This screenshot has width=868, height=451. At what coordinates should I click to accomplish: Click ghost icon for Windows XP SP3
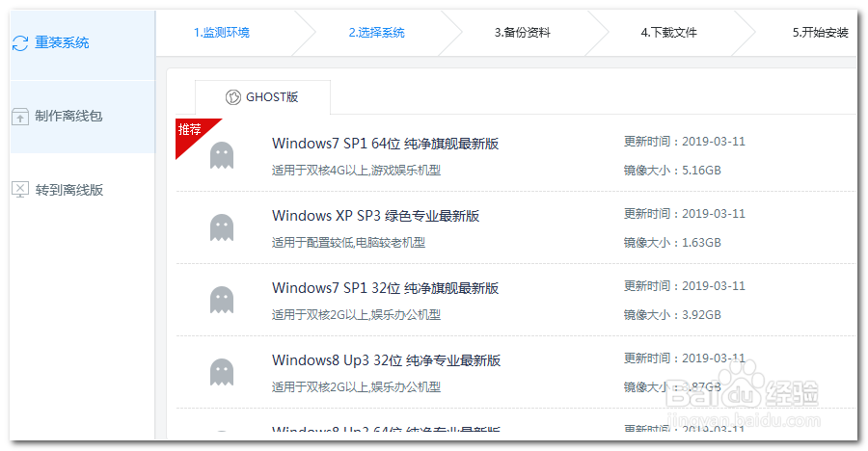pyautogui.click(x=222, y=227)
